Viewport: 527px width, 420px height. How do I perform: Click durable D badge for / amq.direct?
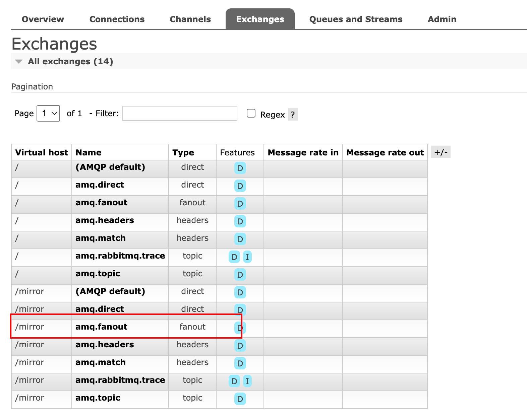click(x=240, y=186)
